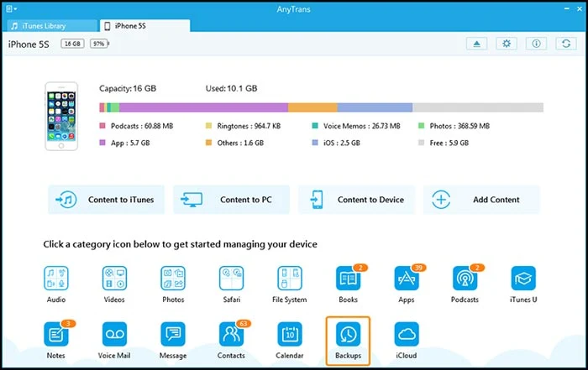Click the Add Content button
Viewport: 588px width, 370px height.
(481, 200)
